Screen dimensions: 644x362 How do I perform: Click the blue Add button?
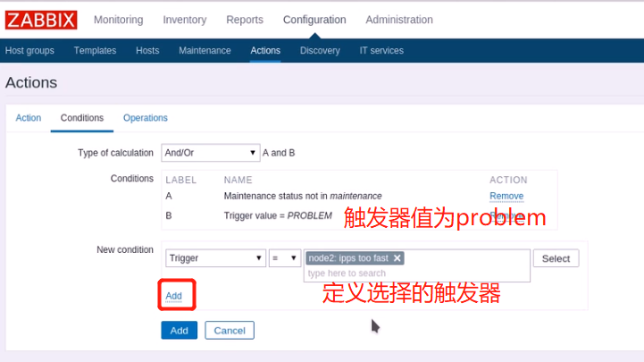[x=179, y=331]
